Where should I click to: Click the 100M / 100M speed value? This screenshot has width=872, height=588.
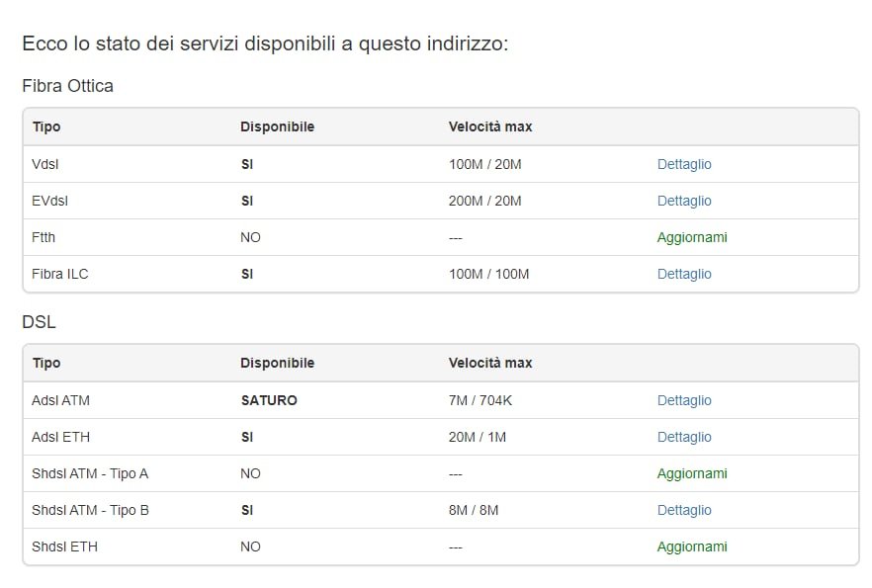pos(488,274)
